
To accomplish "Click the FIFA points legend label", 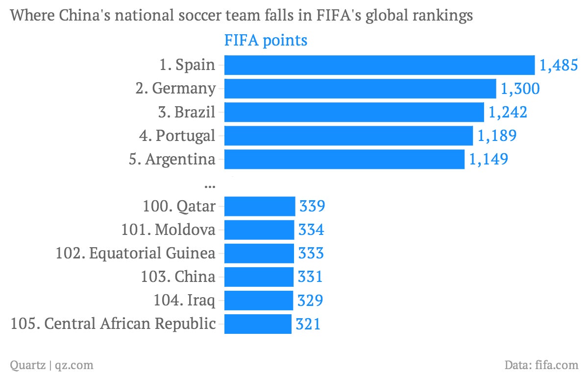I will point(266,40).
